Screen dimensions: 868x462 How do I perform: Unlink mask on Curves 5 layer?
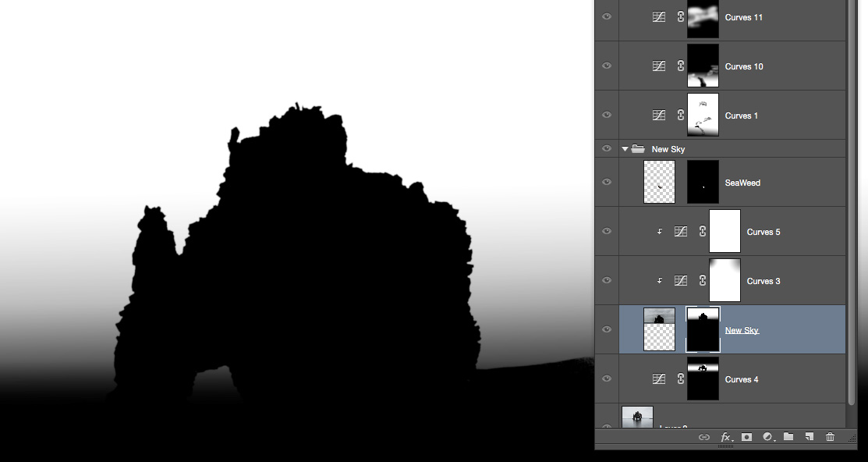coord(703,232)
